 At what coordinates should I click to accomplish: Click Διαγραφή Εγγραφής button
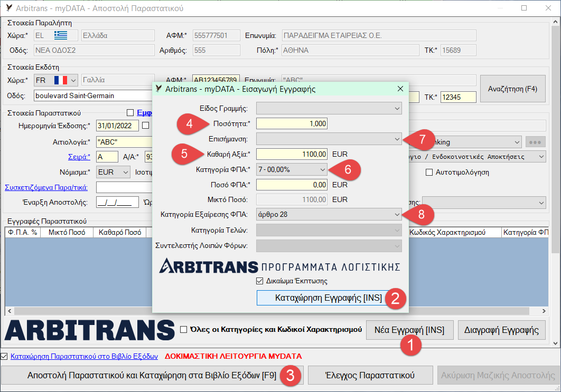[502, 330]
